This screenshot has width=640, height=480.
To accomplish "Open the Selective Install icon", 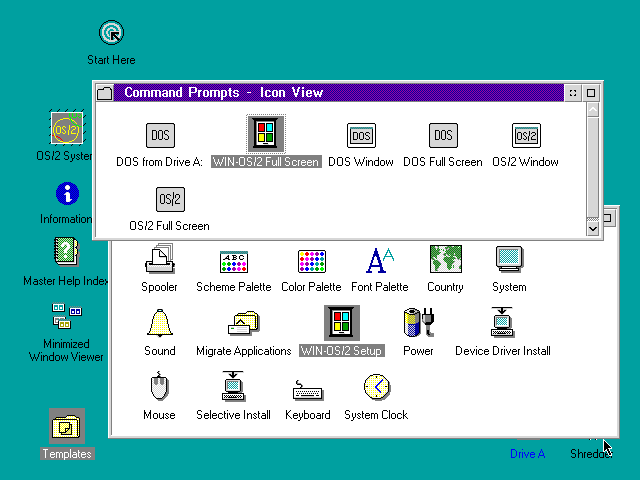I will pyautogui.click(x=233, y=386).
